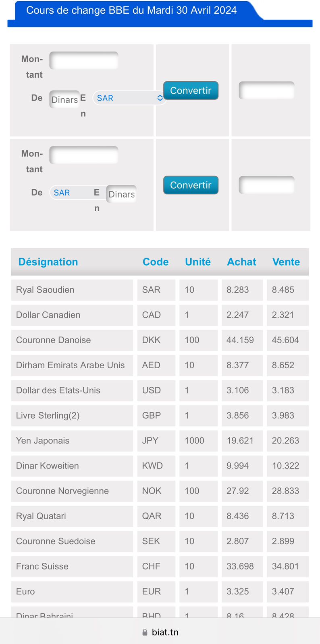This screenshot has height=644, width=320.
Task: Click the Code column header
Action: point(156,262)
